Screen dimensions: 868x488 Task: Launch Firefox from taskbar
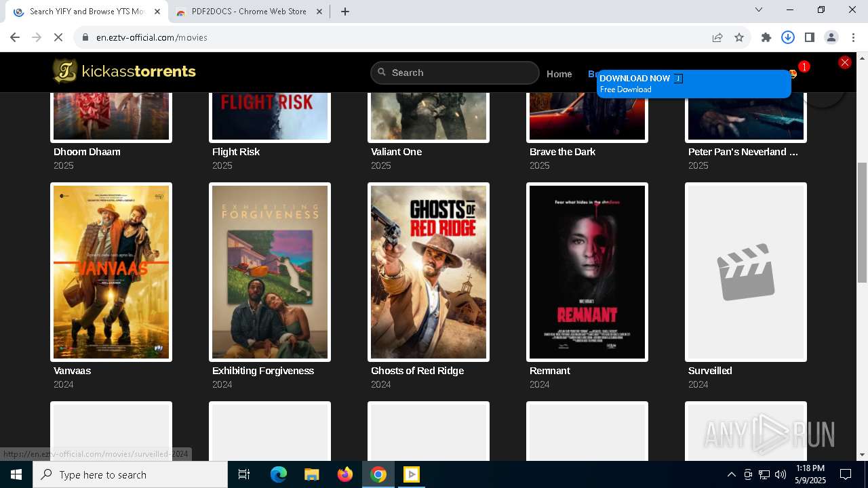coord(344,474)
